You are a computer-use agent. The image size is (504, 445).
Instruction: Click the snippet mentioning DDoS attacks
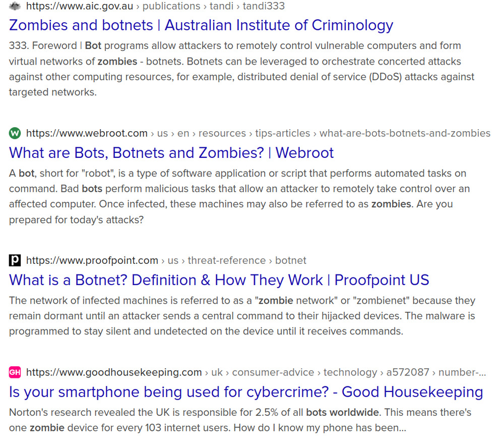tap(242, 69)
